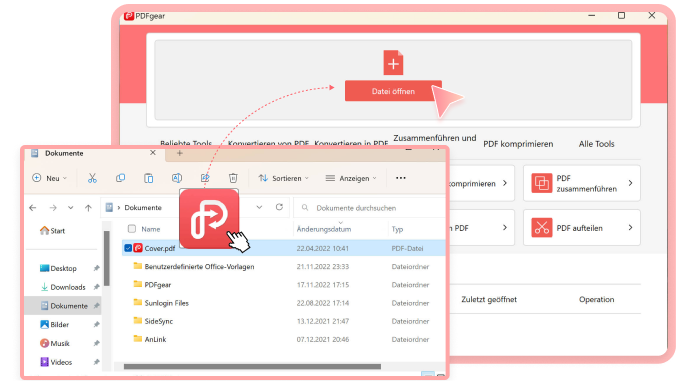This screenshot has height=381, width=683.
Task: Click the Explorer refresh icon
Action: click(x=279, y=207)
